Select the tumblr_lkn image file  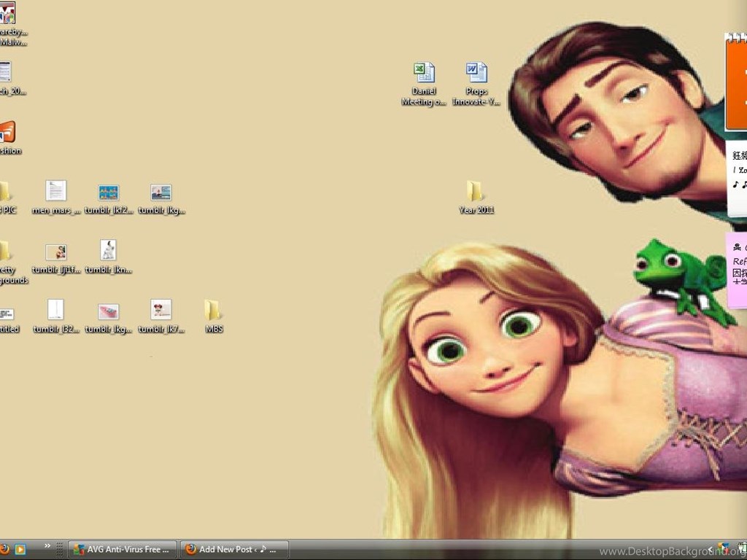[109, 257]
